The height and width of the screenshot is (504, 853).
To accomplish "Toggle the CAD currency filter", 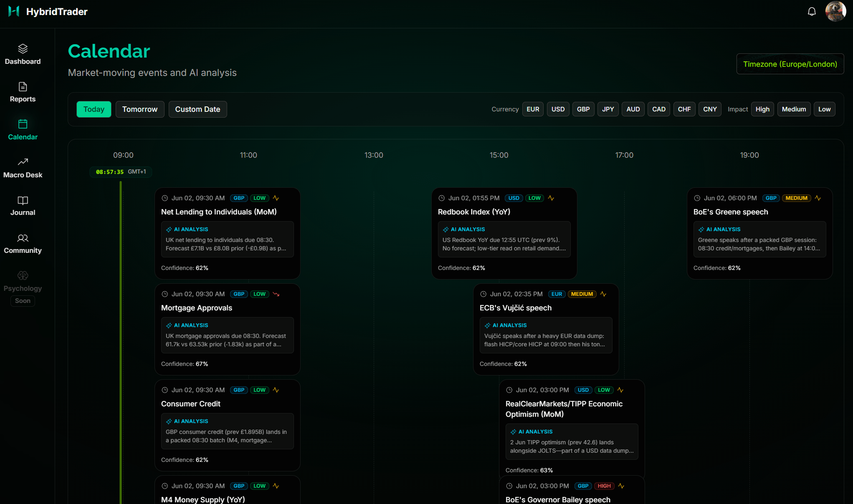I will pos(659,109).
